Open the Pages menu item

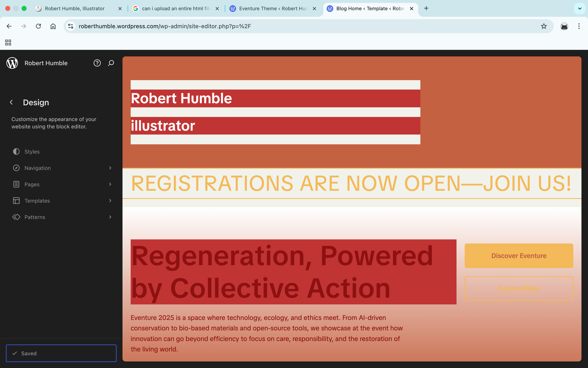point(61,184)
